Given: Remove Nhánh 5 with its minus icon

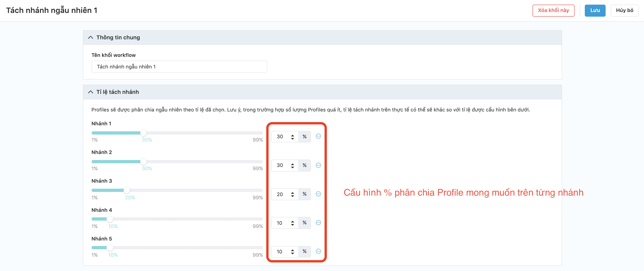Looking at the screenshot, I should point(318,251).
